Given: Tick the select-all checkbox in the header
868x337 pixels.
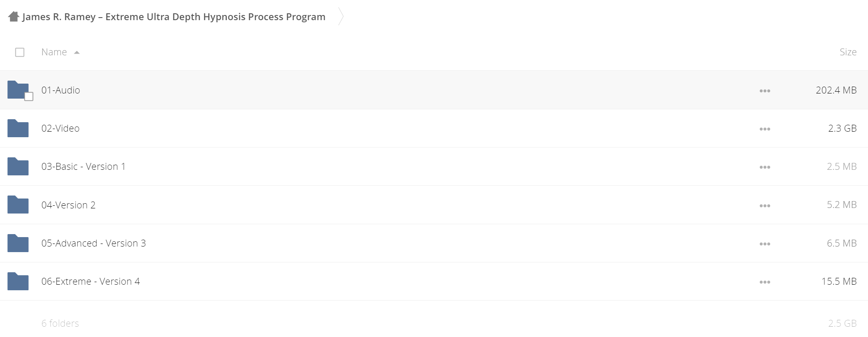Looking at the screenshot, I should [20, 52].
